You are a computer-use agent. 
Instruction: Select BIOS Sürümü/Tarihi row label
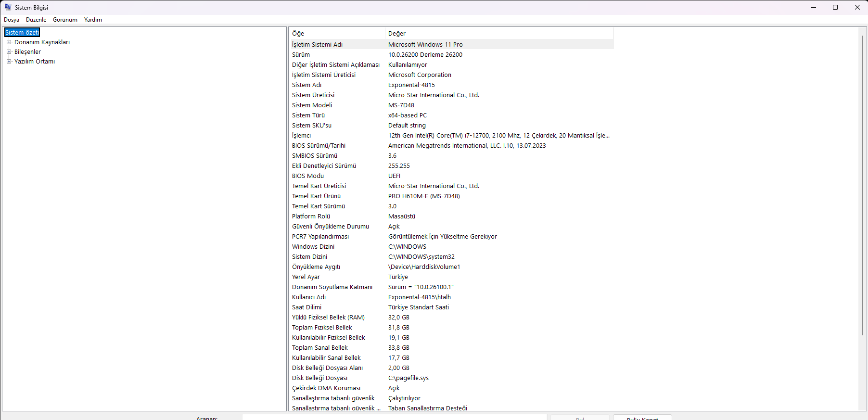(319, 145)
